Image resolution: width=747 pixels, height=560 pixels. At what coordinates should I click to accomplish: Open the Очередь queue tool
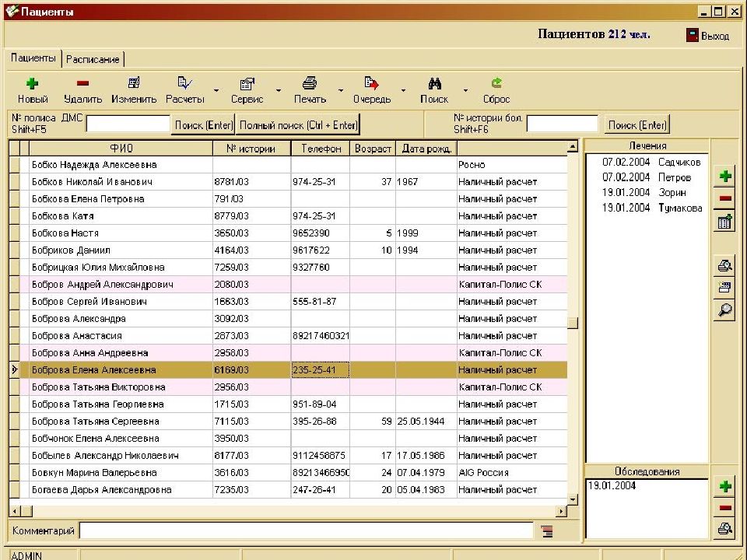click(x=372, y=90)
